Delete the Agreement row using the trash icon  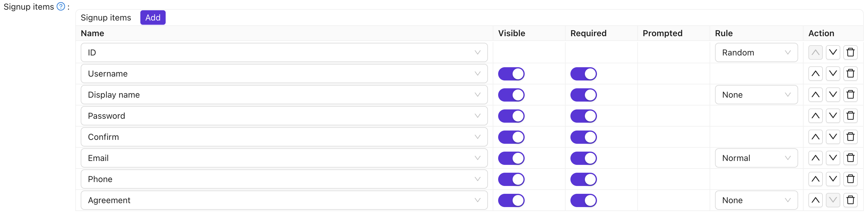point(851,200)
